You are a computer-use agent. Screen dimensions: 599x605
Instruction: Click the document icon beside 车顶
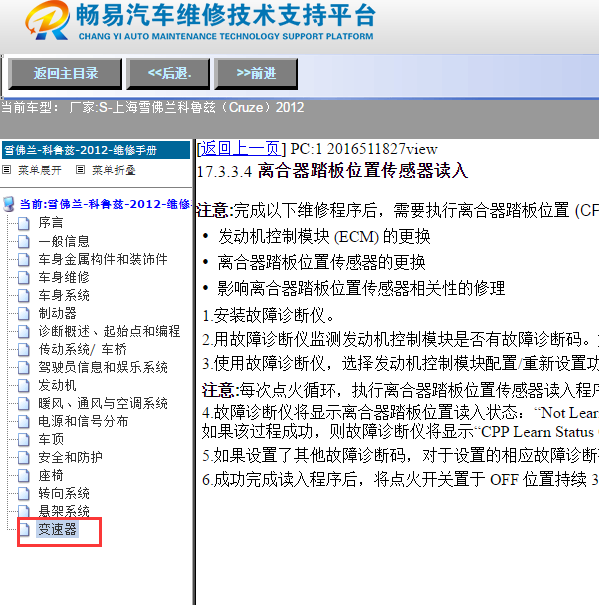24,439
